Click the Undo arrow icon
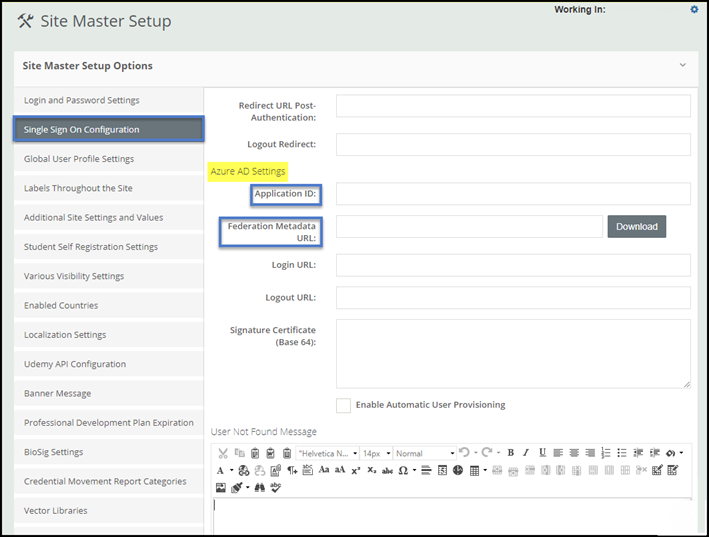 point(464,453)
